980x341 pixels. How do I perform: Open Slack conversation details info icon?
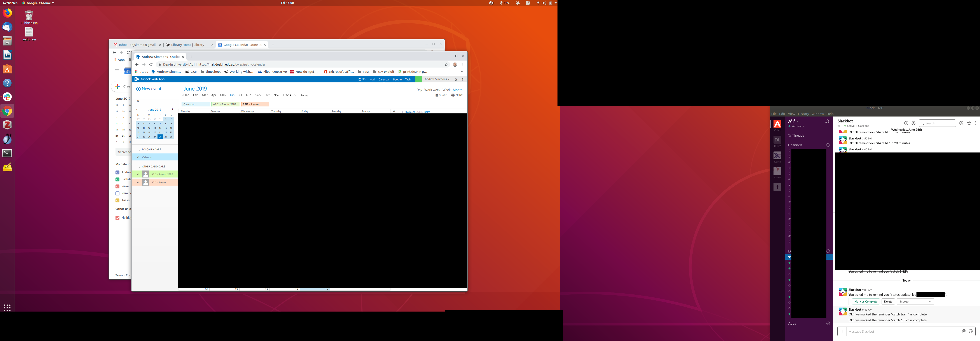tap(906, 123)
